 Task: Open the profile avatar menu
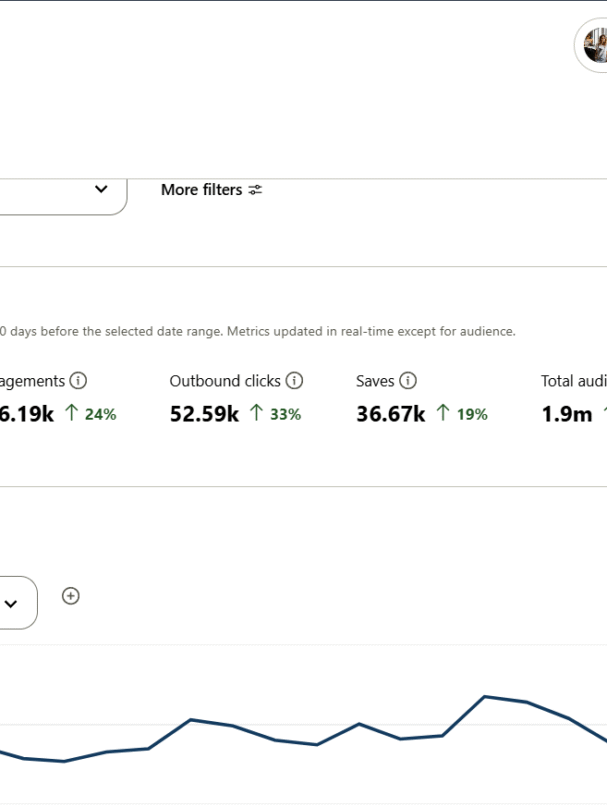[x=595, y=45]
